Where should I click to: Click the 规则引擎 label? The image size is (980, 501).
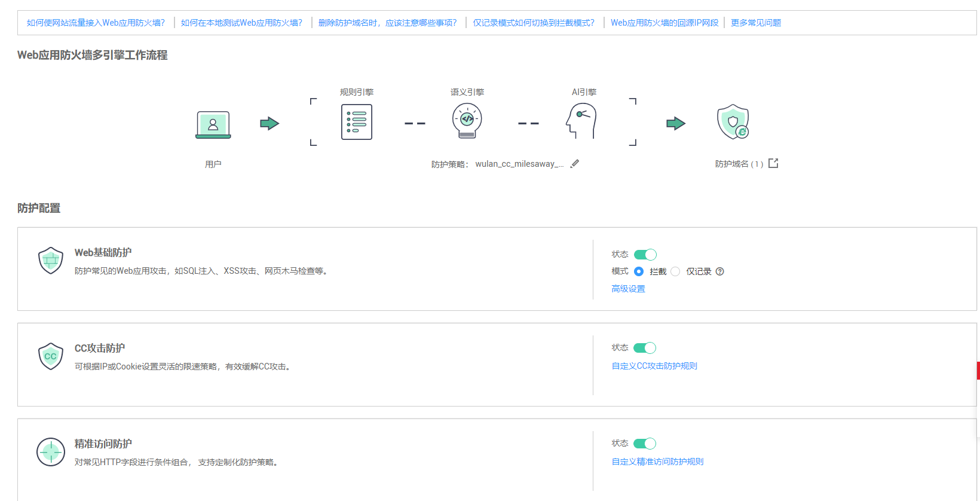pos(357,92)
